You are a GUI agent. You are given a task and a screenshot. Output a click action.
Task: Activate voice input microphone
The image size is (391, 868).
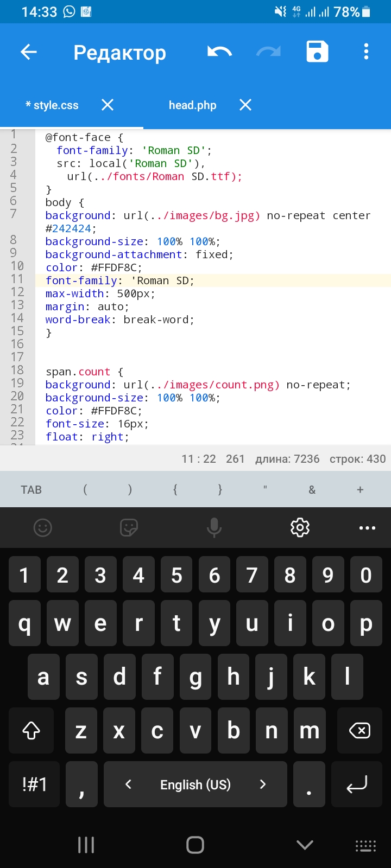pyautogui.click(x=214, y=527)
